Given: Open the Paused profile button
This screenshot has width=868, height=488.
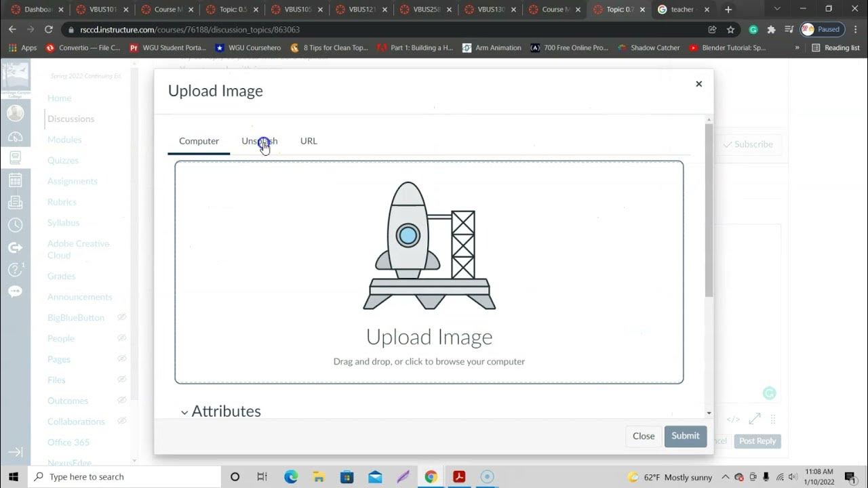Looking at the screenshot, I should pyautogui.click(x=821, y=30).
